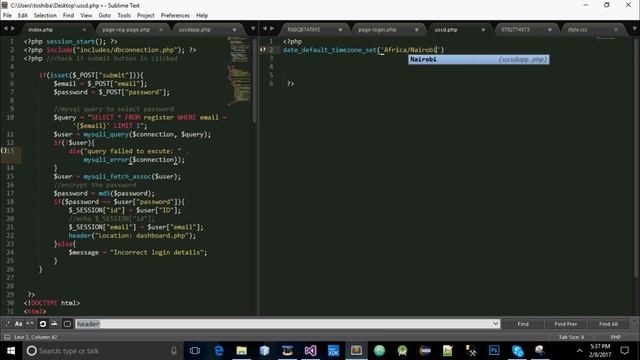The height and width of the screenshot is (360, 640).
Task: Toggle highlight matches option
Action: click(x=67, y=324)
